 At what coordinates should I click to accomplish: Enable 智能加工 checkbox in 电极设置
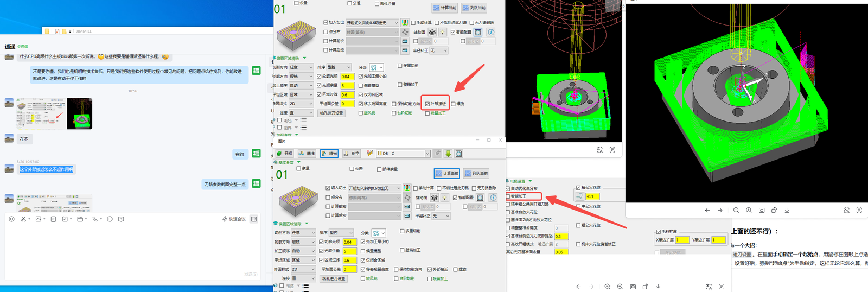508,196
